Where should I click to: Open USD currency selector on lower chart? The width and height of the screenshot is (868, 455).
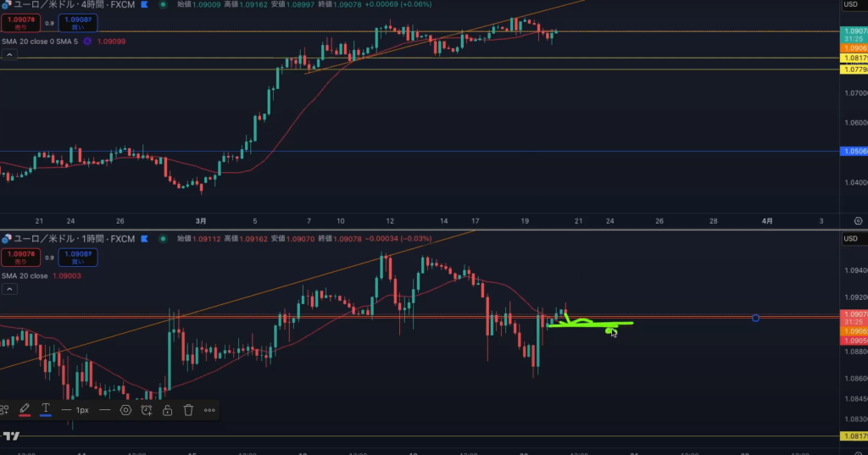tap(850, 239)
